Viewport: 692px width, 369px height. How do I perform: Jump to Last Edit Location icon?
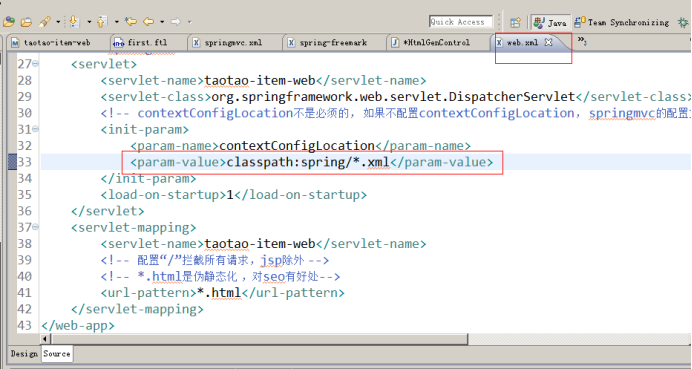131,21
